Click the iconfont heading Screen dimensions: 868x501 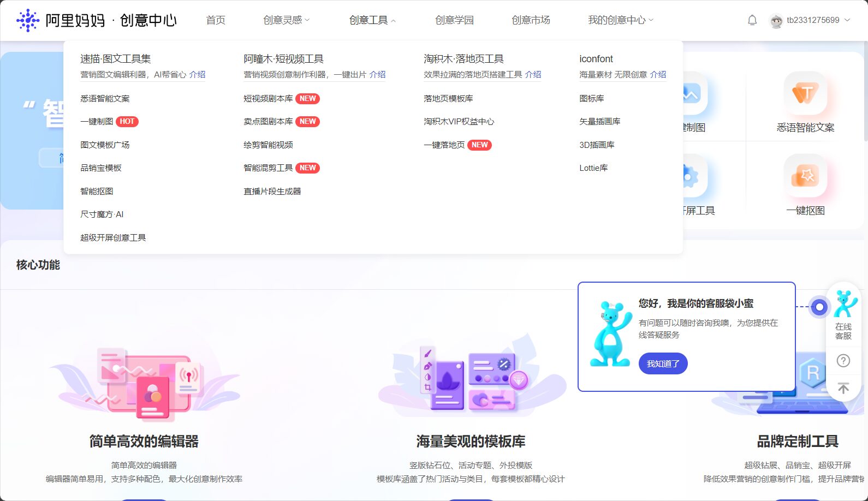[x=596, y=59]
